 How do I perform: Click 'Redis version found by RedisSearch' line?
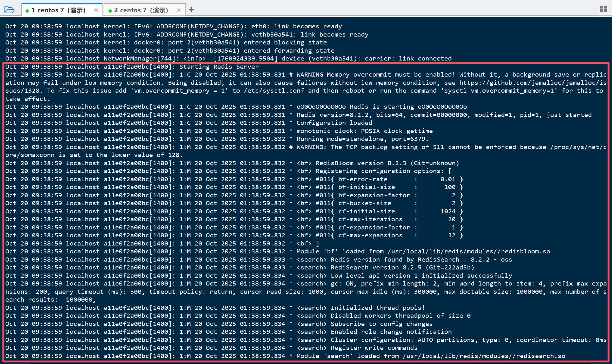click(x=259, y=260)
